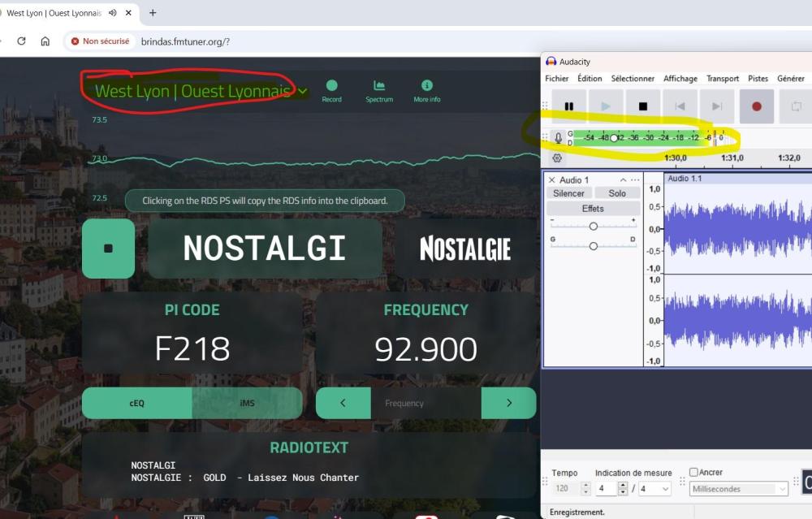Click the web tuner Record icon
This screenshot has width=812, height=519.
(332, 91)
